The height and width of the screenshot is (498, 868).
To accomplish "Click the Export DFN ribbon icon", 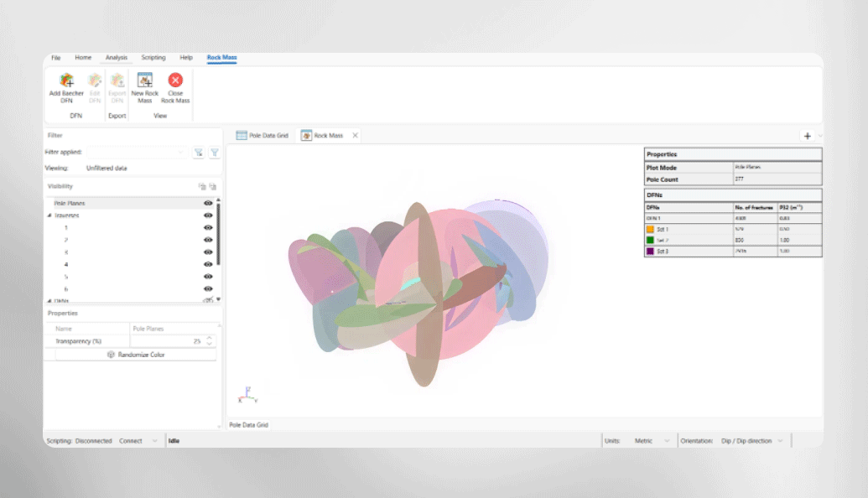I will pos(117,80).
